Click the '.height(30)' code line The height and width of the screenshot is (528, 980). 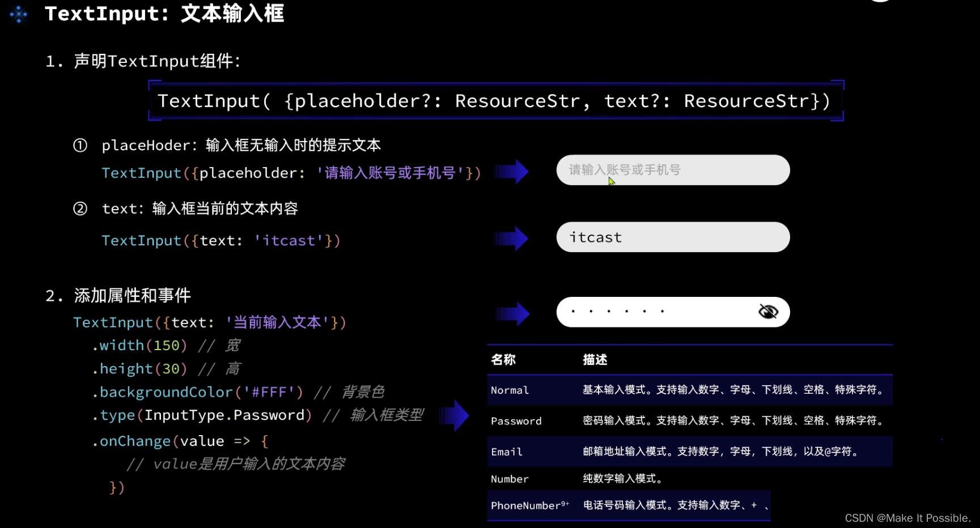click(x=166, y=369)
